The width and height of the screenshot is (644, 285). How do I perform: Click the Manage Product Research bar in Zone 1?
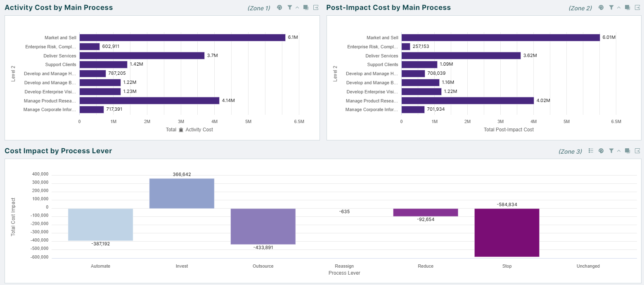coord(149,101)
